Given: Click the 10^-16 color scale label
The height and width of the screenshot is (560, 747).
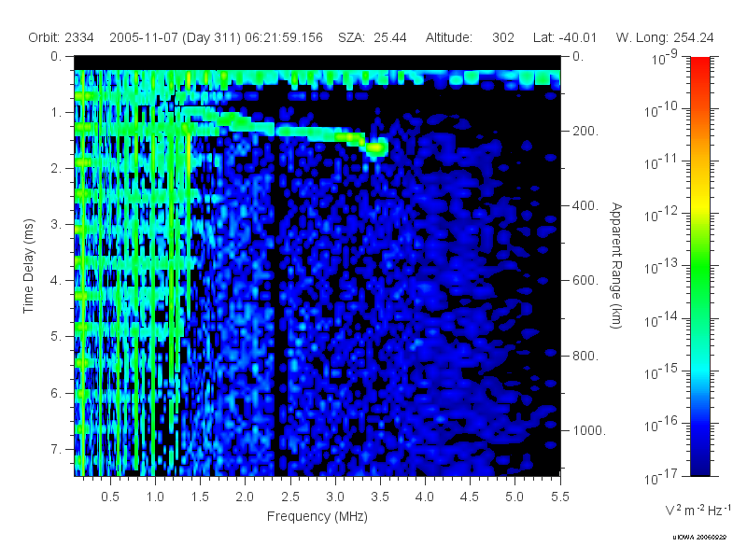Looking at the screenshot, I should click(661, 424).
